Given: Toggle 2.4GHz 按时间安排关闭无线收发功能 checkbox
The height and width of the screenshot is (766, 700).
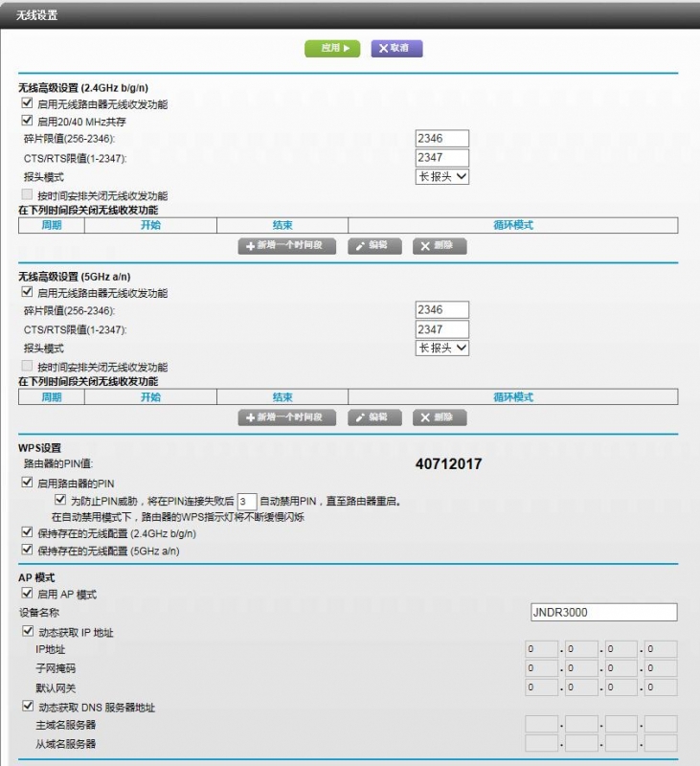Looking at the screenshot, I should coord(27,194).
